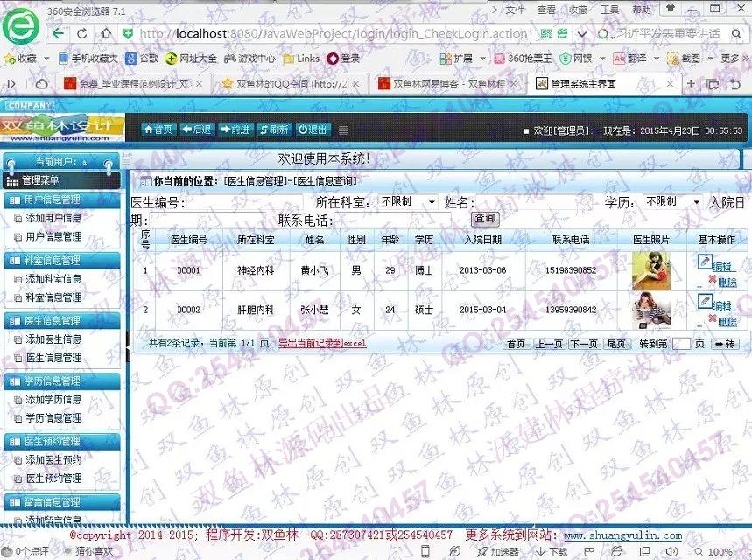Open 谷歌 bookmark
752x560 pixels.
pyautogui.click(x=142, y=59)
